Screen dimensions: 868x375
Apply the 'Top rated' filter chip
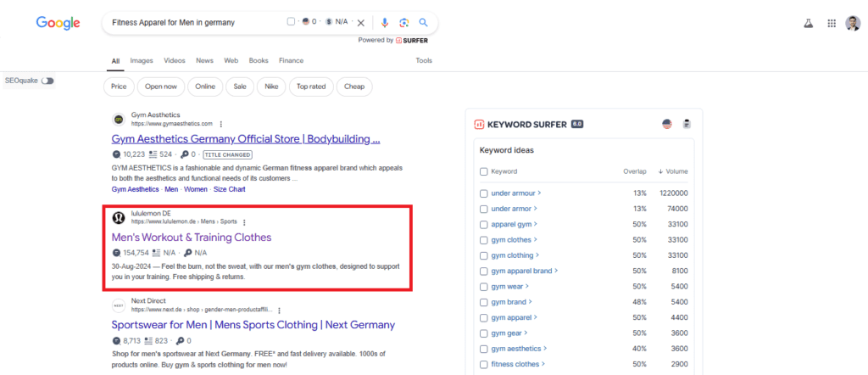[310, 86]
